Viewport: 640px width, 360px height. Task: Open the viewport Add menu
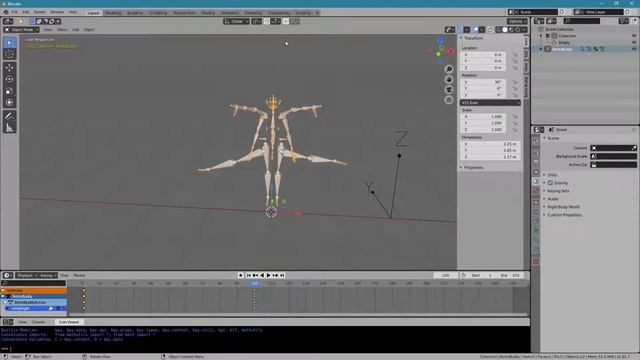(76, 30)
